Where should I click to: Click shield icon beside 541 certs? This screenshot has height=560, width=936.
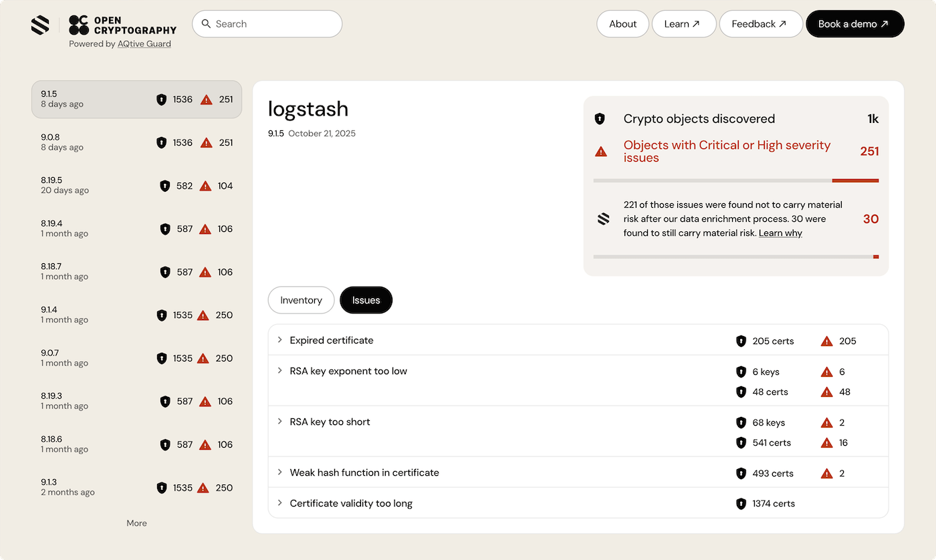pos(741,442)
